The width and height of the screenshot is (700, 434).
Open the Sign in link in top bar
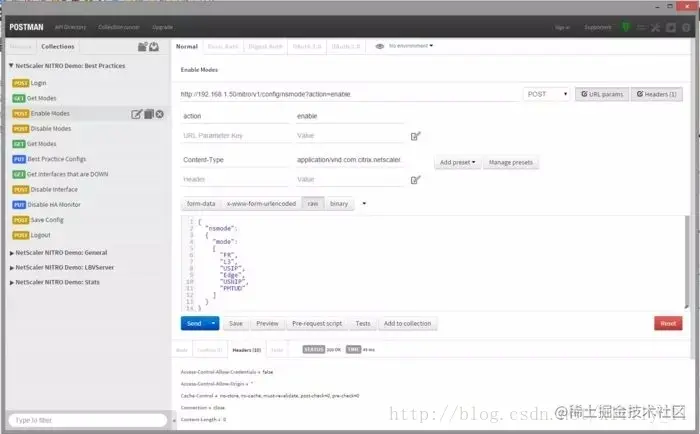(562, 27)
